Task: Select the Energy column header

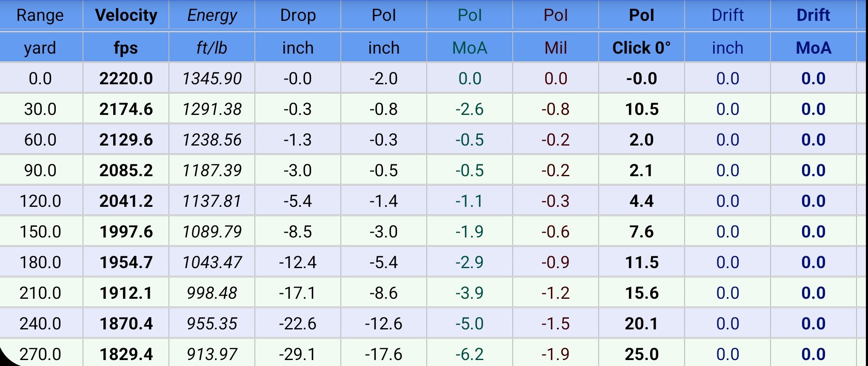Action: click(212, 15)
